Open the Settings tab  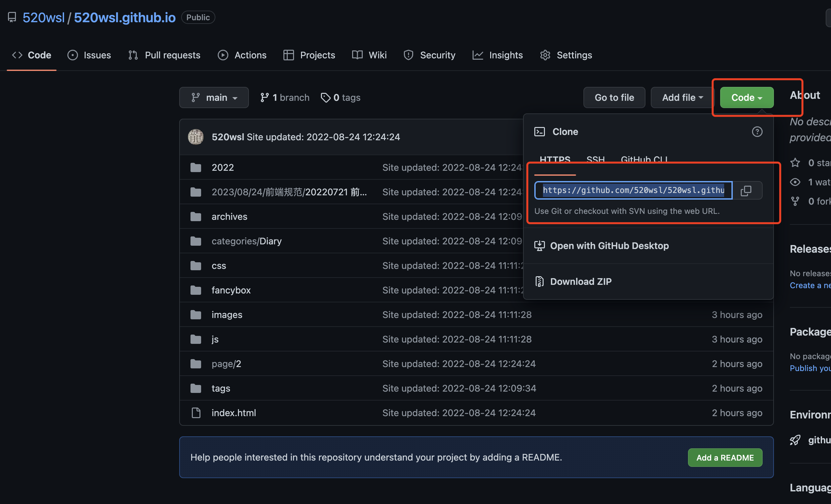point(566,55)
